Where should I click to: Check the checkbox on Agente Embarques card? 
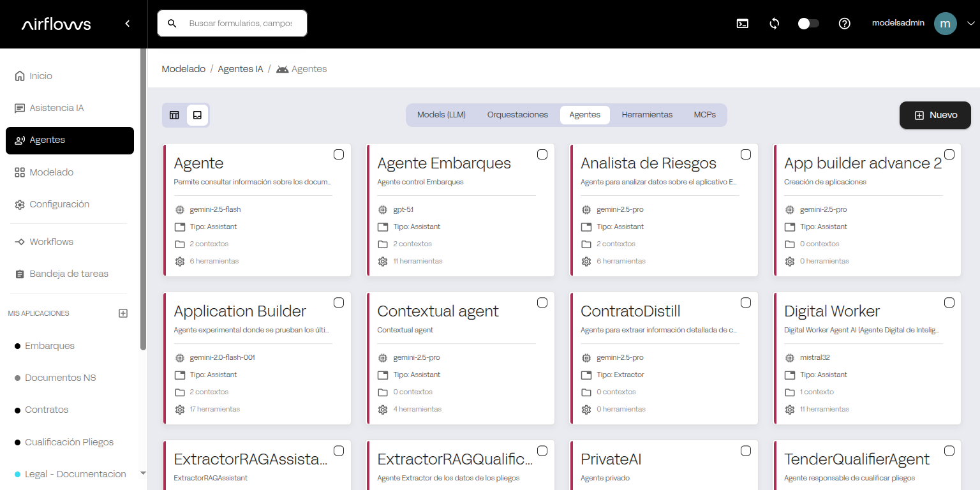point(542,154)
